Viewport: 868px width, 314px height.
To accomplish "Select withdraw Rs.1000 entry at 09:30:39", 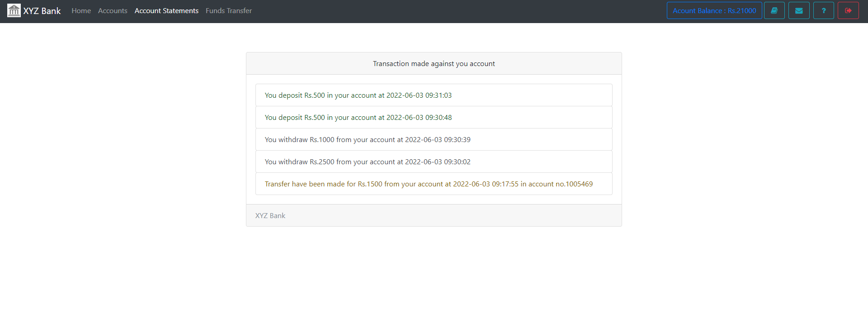I will coord(434,139).
